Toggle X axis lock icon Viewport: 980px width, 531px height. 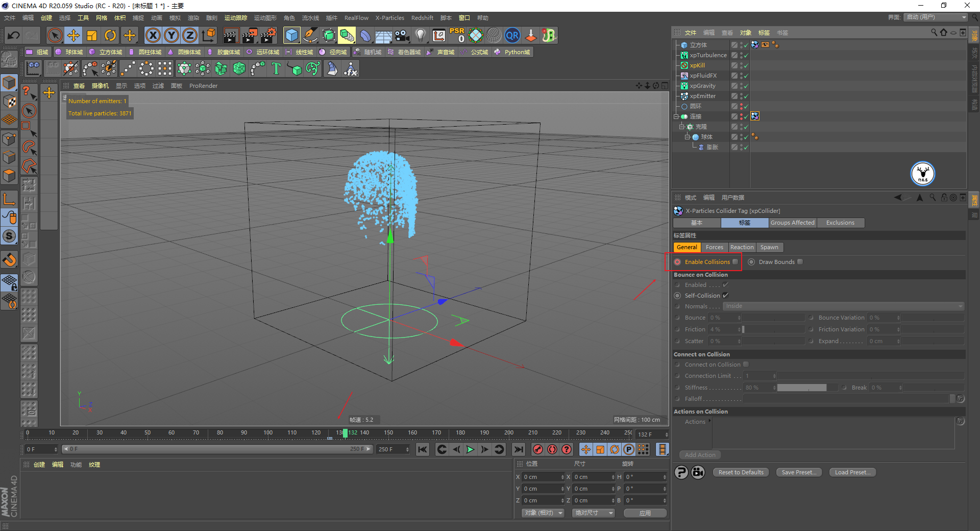click(x=153, y=35)
